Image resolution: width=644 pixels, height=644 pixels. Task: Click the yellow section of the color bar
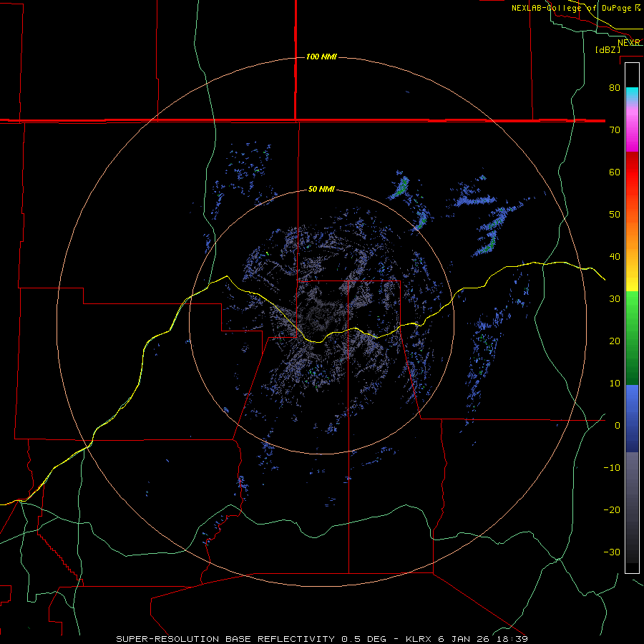point(632,278)
